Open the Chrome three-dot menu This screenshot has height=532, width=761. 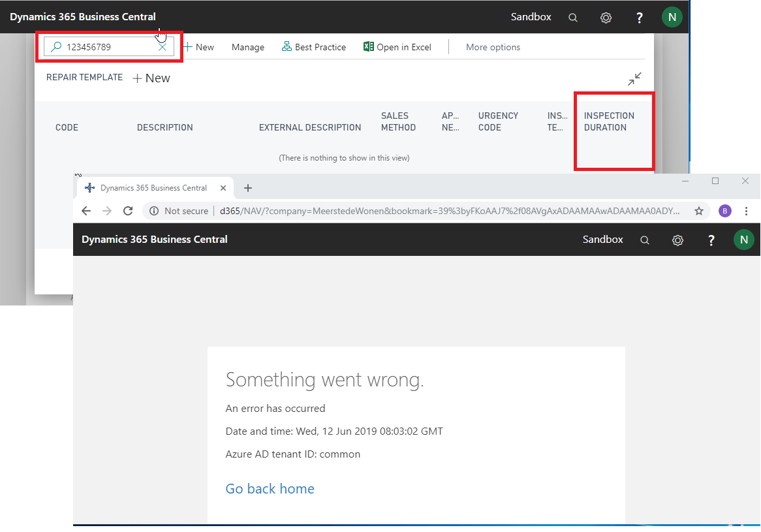pos(747,211)
